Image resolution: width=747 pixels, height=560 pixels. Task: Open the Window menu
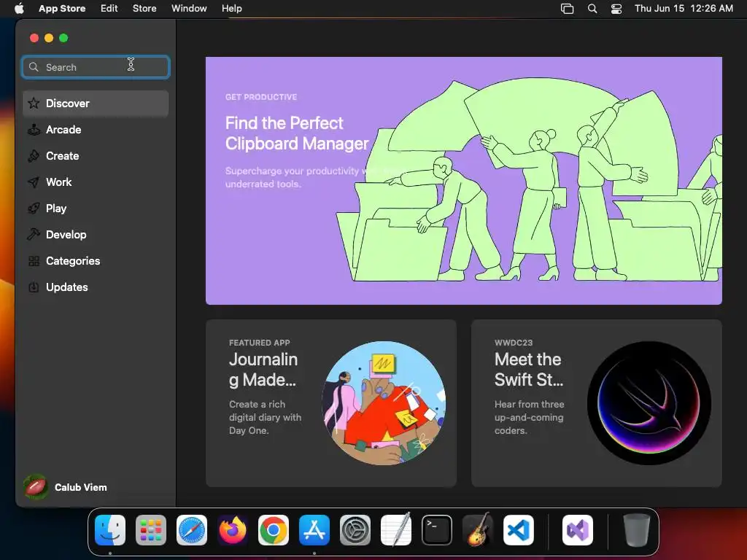pyautogui.click(x=189, y=8)
